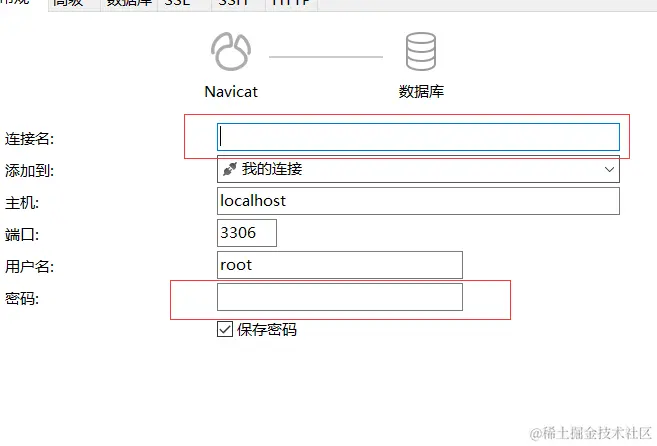Click the 主机 field containing localhost

(x=418, y=201)
